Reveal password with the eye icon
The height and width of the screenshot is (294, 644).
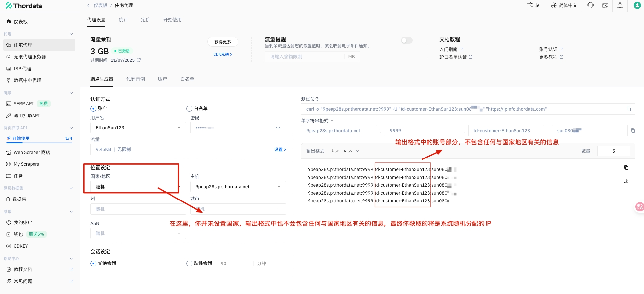pyautogui.click(x=278, y=128)
